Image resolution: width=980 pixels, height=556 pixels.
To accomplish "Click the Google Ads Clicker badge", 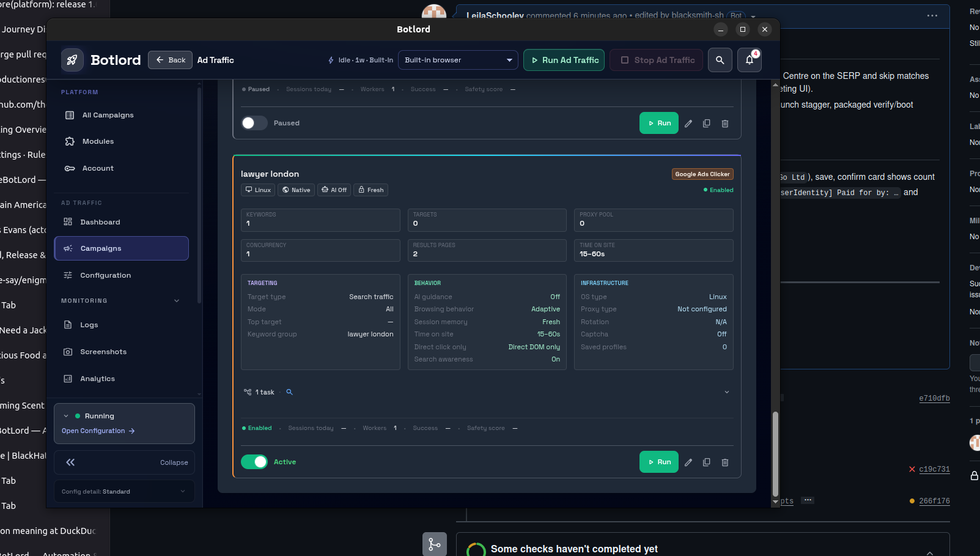I will pyautogui.click(x=702, y=174).
